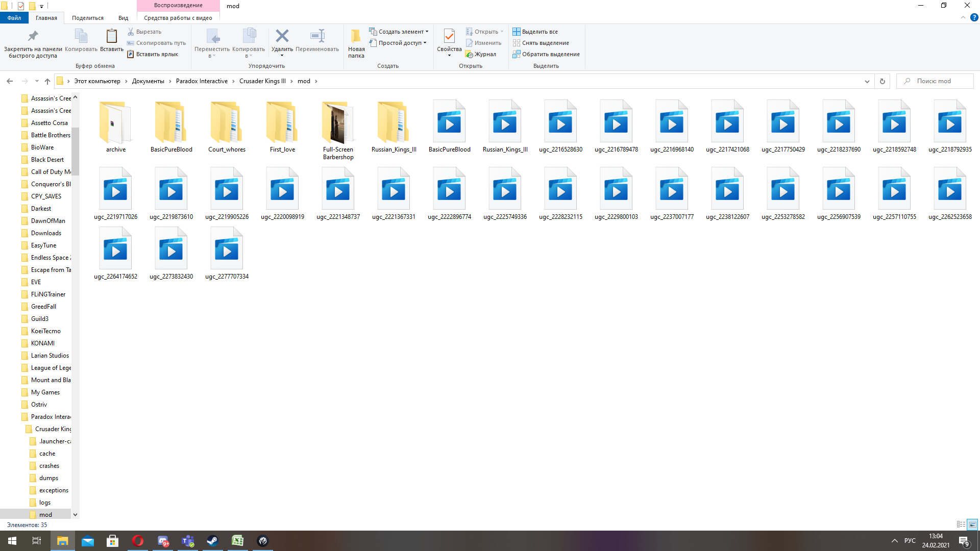
Task: Click the Вставить (Paste) ribbon icon
Action: click(x=111, y=36)
